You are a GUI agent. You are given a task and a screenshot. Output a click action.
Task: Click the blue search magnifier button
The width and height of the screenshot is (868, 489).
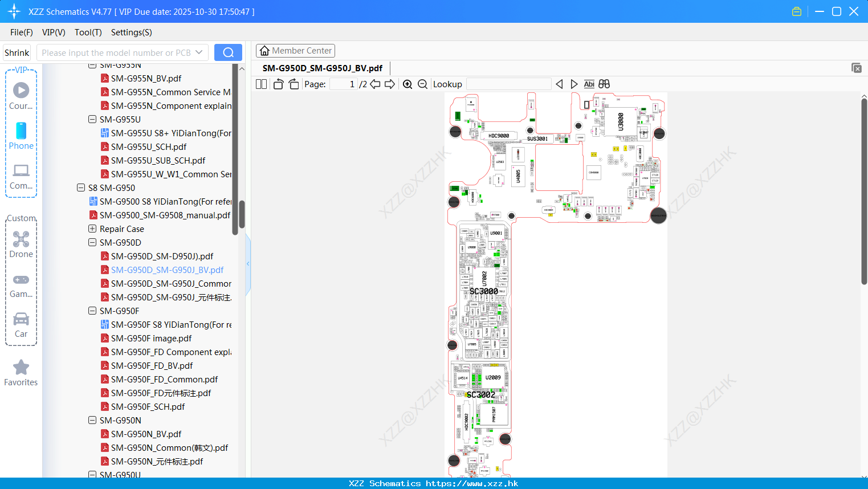[x=228, y=52]
